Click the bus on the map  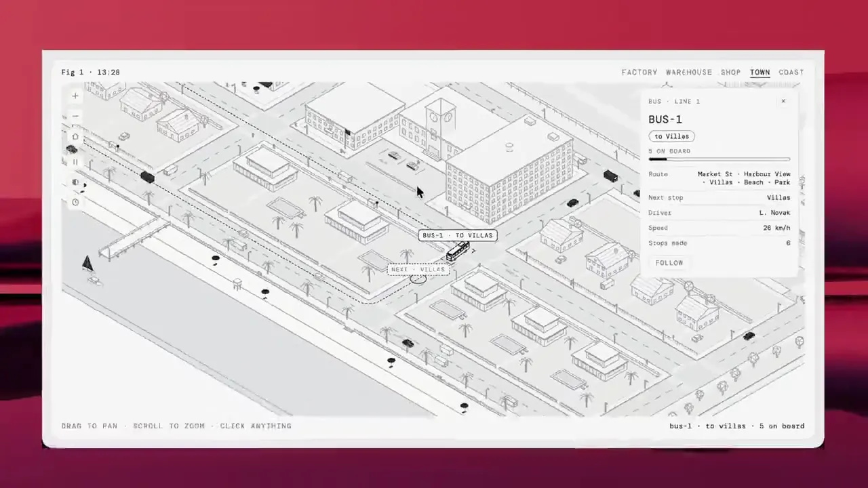(458, 251)
